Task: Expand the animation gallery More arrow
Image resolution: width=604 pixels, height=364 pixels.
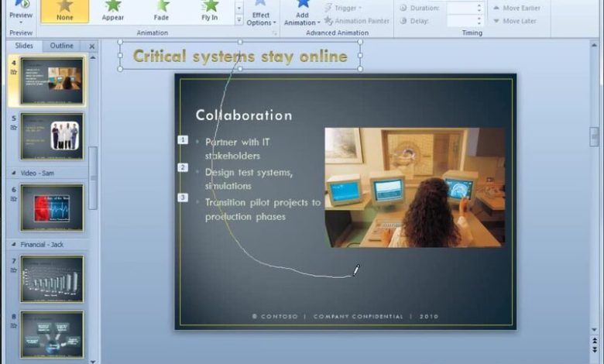Action: pyautogui.click(x=239, y=21)
